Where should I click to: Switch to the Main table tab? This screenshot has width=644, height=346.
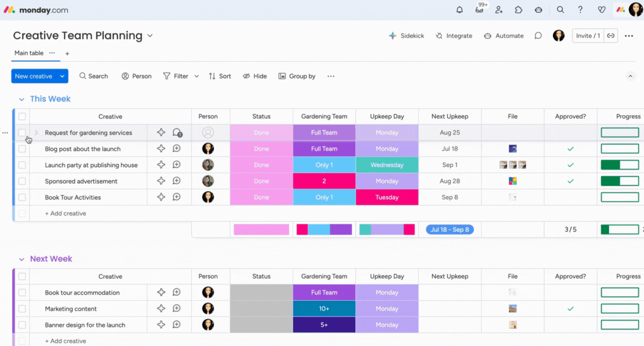(29, 53)
